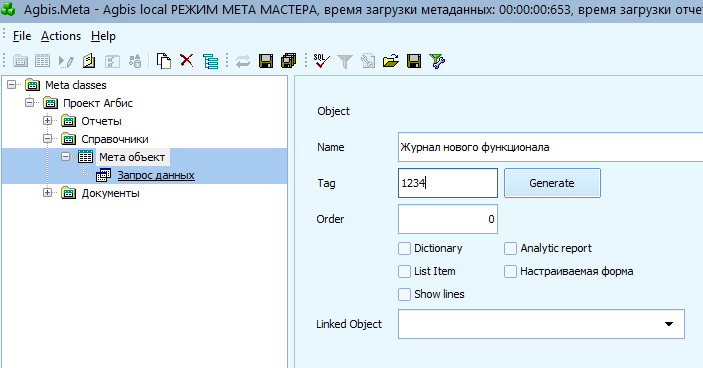Select the Документы folder label

[x=110, y=193]
